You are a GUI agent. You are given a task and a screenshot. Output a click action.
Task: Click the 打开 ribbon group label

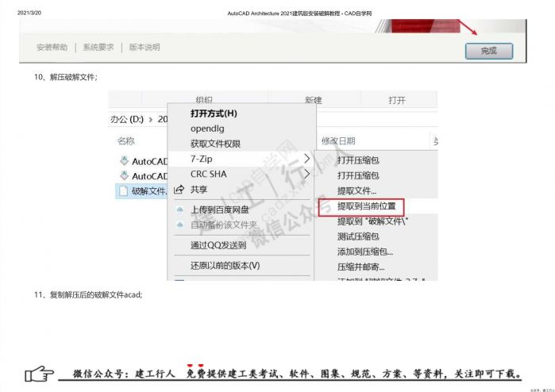click(397, 101)
